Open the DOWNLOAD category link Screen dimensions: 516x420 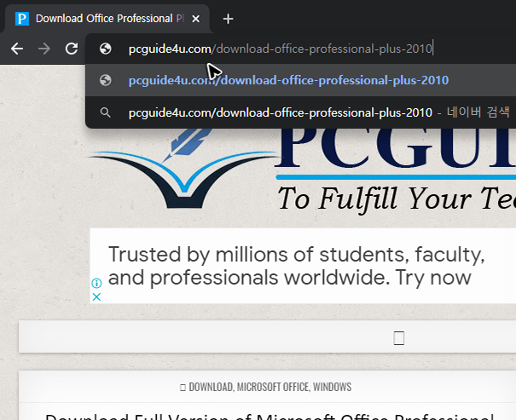click(x=211, y=387)
